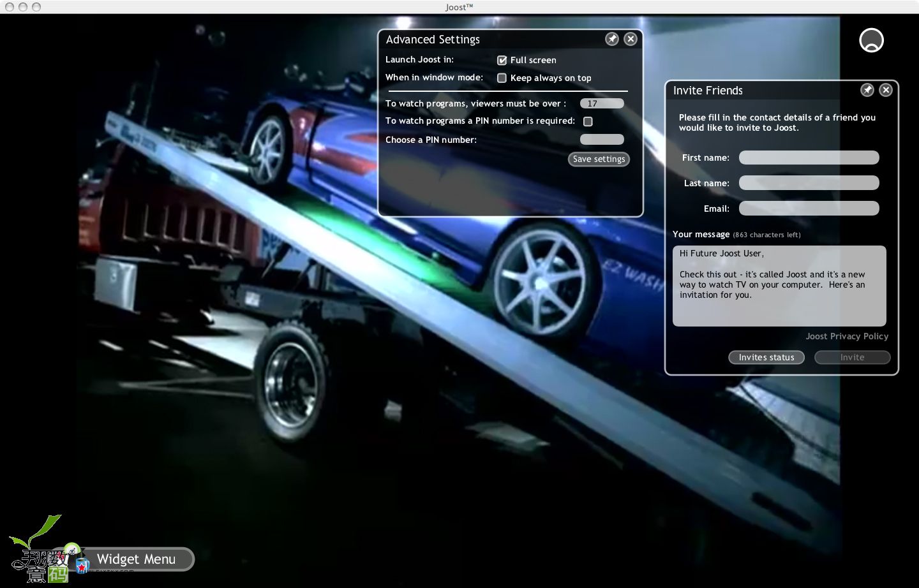Viewport: 919px width, 588px height.
Task: Click the Last name input field
Action: 809,183
